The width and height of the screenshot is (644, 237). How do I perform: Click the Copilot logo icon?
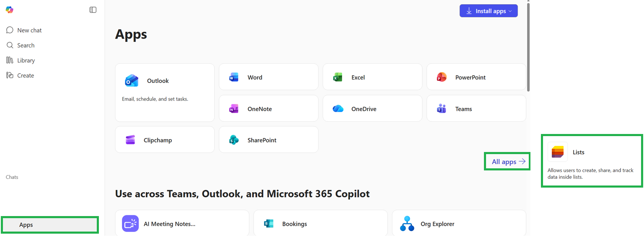tap(9, 10)
